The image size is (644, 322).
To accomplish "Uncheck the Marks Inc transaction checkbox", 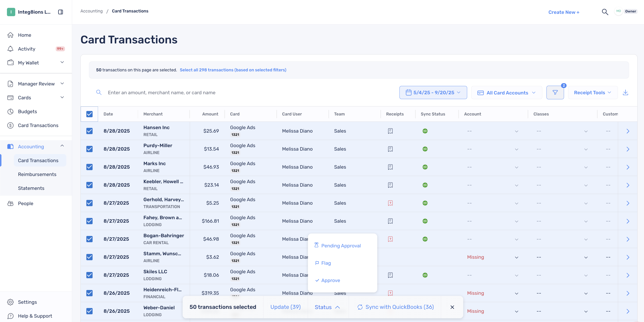I will pos(89,167).
